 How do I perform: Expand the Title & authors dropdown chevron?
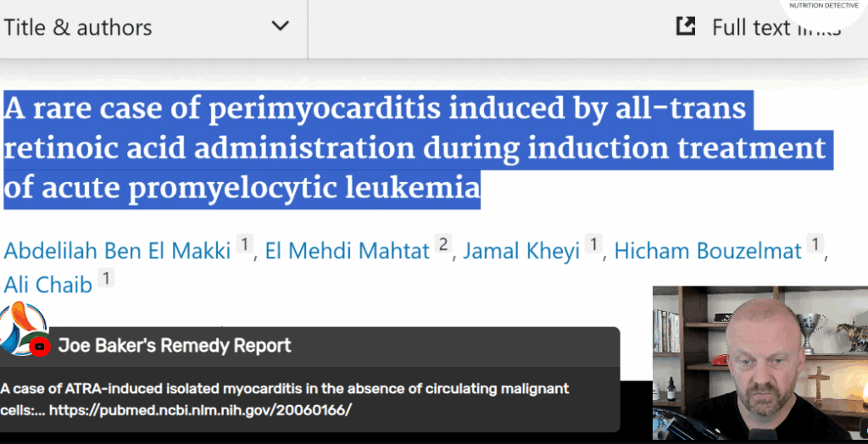click(x=280, y=26)
